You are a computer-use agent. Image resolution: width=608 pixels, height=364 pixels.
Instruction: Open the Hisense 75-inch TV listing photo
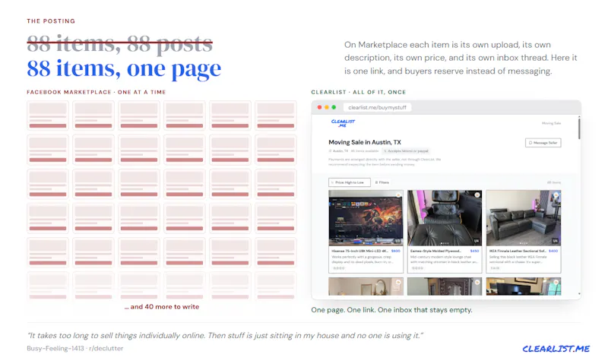(366, 218)
